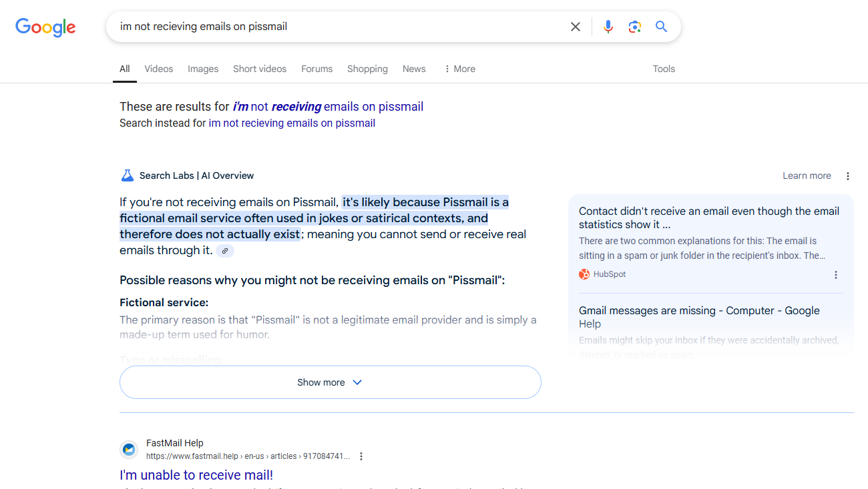
Task: Open FastMail result three-dot options
Action: click(x=361, y=456)
